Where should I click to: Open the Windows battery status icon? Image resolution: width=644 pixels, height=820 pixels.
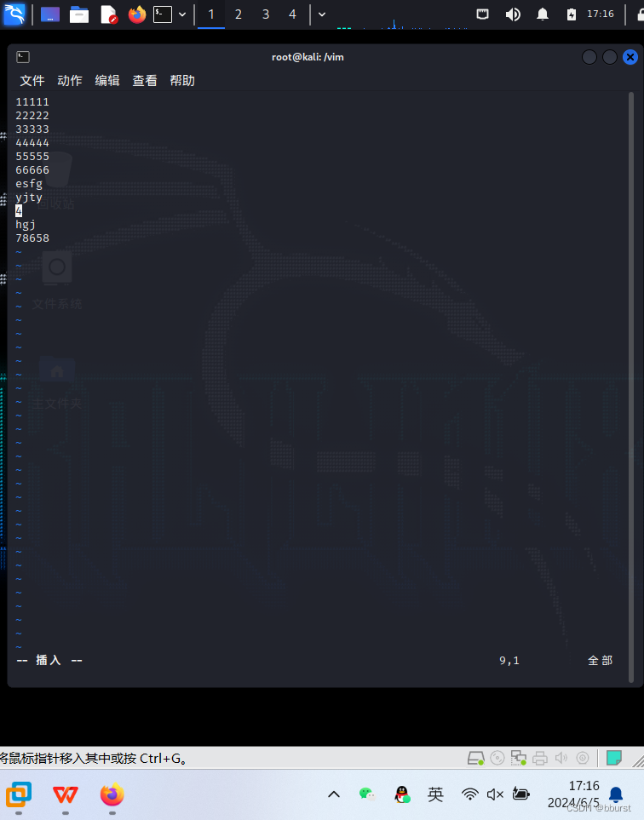pyautogui.click(x=521, y=794)
